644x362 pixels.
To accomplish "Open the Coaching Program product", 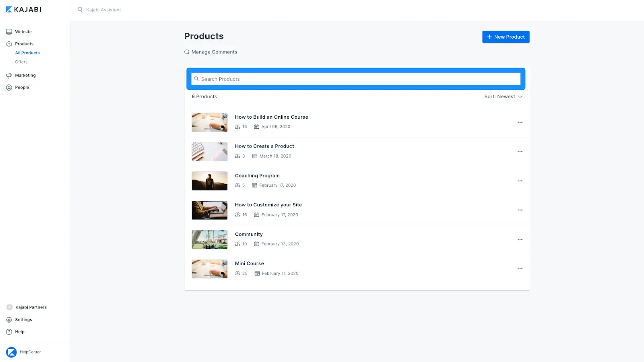I will click(x=257, y=175).
